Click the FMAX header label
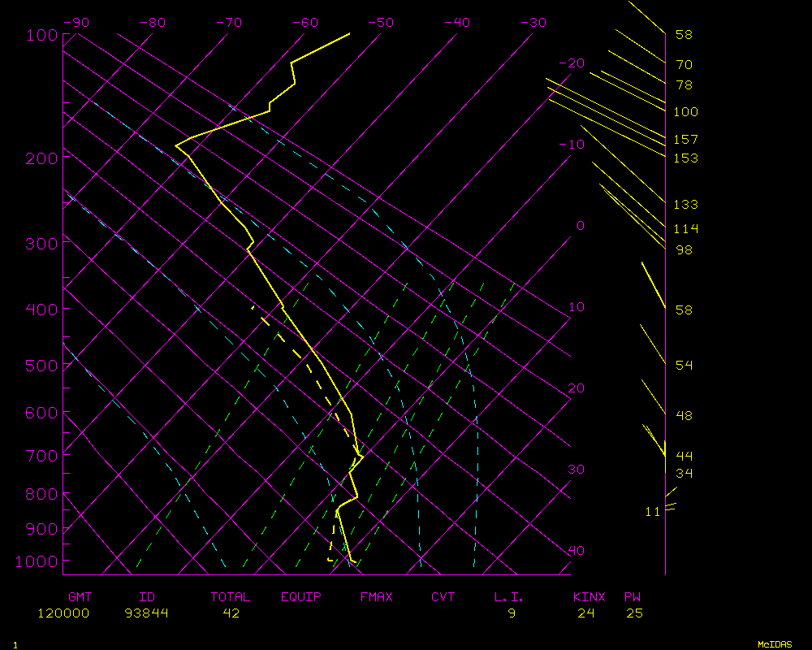Image resolution: width=812 pixels, height=650 pixels. [376, 597]
